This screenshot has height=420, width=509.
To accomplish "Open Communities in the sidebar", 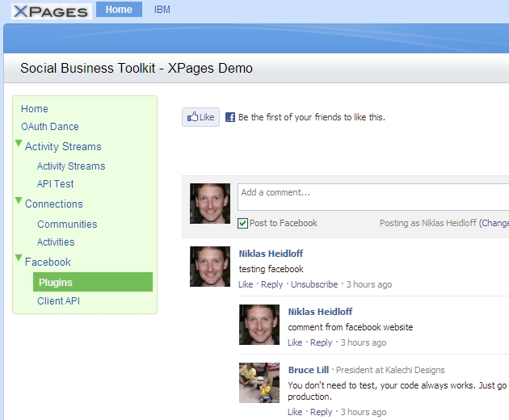I will 67,225.
